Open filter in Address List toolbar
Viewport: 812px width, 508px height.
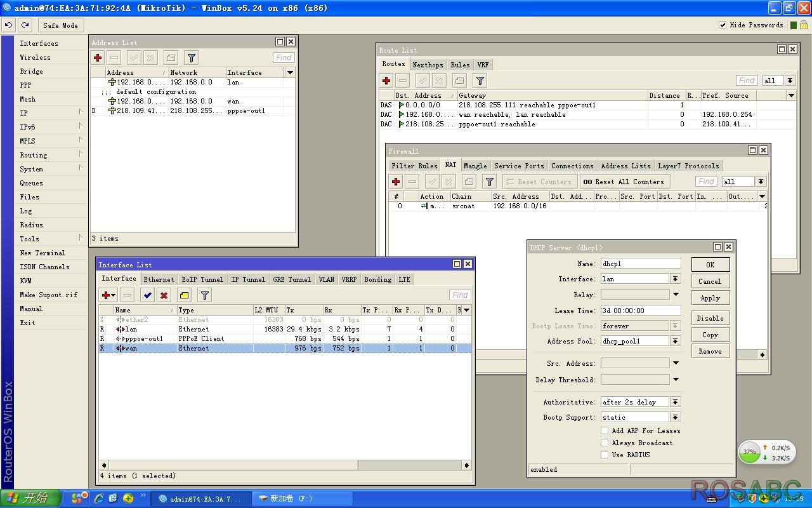[x=191, y=58]
